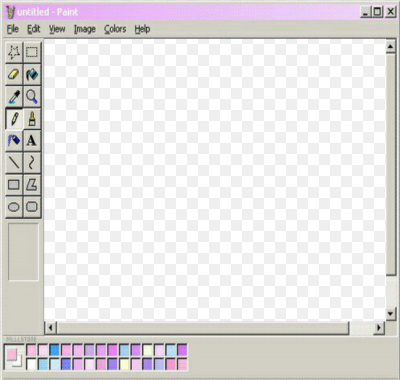Viewport: 400px width, 380px height.
Task: Click the vertical scrollbar down arrow
Action: pos(390,313)
